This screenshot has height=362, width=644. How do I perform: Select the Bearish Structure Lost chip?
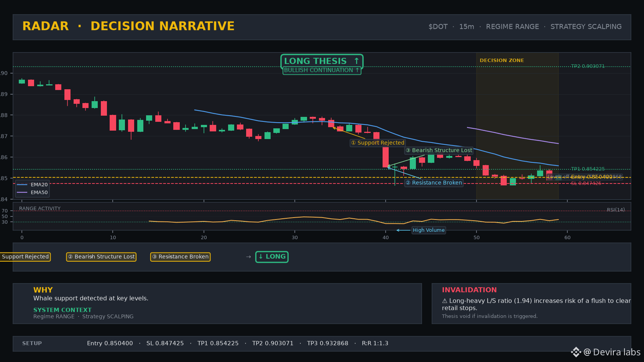[101, 257]
